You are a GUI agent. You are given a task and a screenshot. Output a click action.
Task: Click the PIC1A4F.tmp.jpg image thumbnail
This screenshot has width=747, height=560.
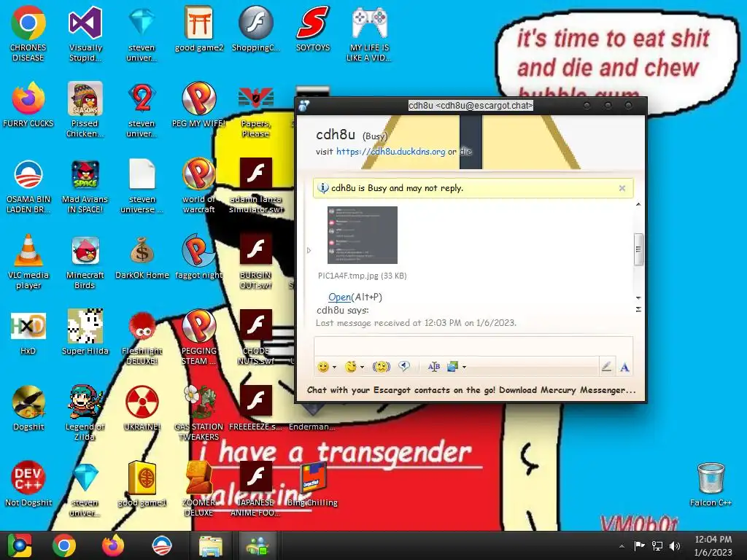click(362, 235)
